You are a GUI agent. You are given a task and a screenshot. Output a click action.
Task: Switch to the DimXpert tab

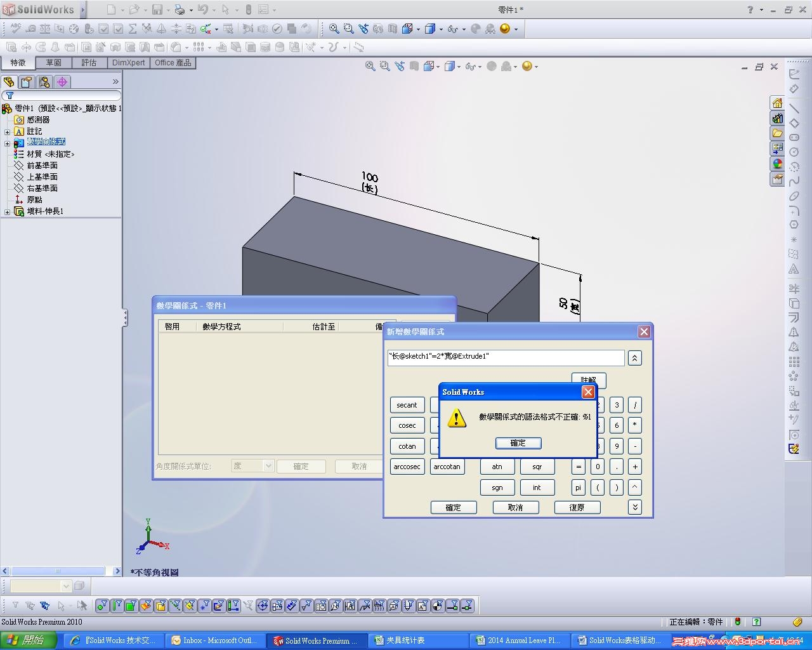coord(129,63)
